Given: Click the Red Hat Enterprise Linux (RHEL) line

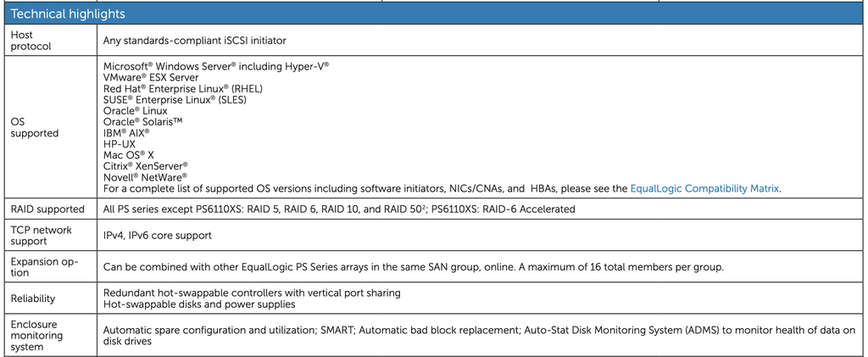Looking at the screenshot, I should point(183,88).
